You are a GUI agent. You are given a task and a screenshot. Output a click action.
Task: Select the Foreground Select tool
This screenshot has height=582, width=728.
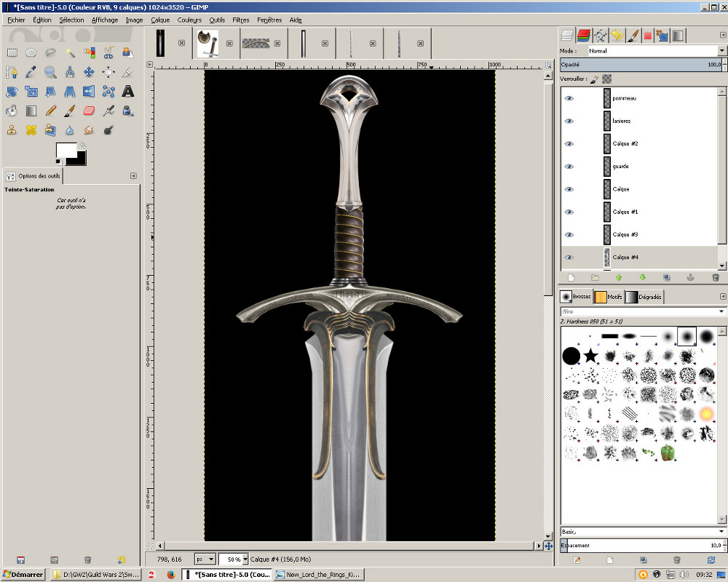point(127,52)
